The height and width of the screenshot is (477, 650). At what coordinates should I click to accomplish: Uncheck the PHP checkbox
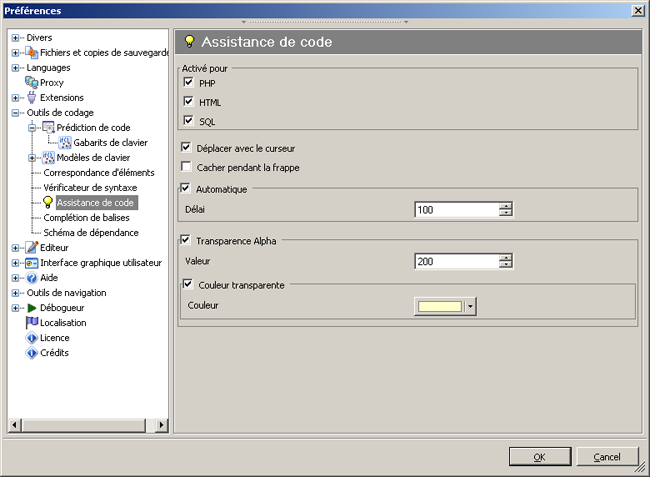[x=188, y=83]
